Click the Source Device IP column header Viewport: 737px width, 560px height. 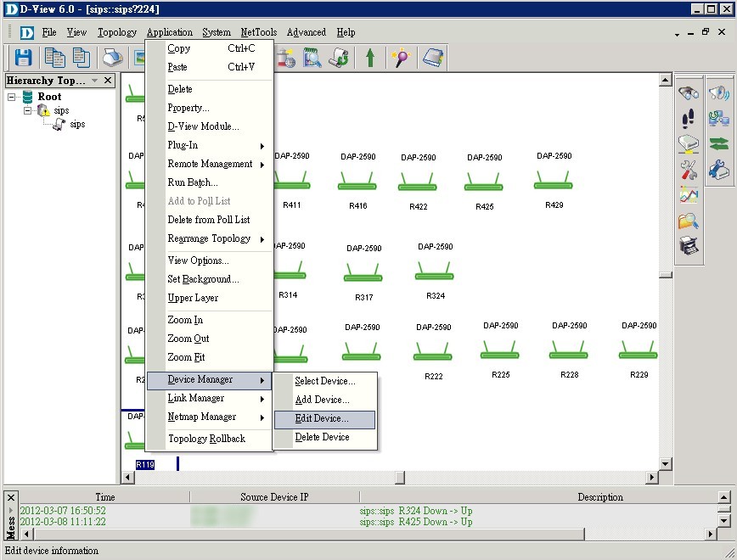pyautogui.click(x=274, y=497)
